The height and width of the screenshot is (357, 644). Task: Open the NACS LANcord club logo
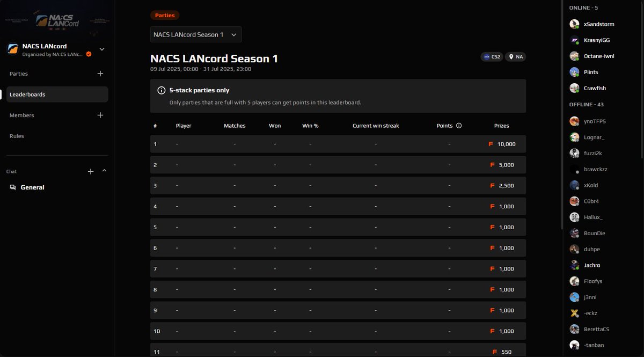point(12,49)
